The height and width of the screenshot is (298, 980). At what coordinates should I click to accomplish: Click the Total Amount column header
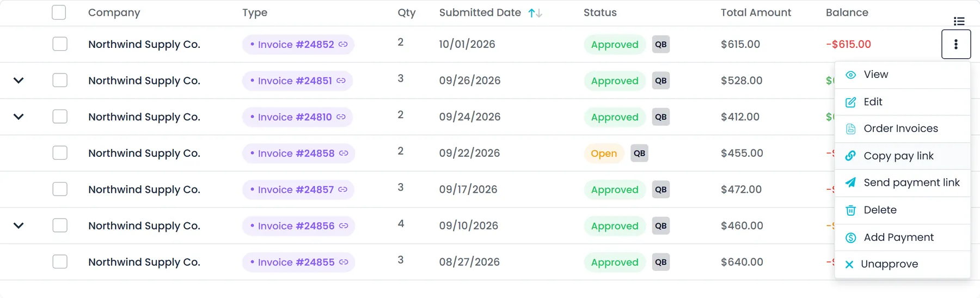tap(756, 13)
